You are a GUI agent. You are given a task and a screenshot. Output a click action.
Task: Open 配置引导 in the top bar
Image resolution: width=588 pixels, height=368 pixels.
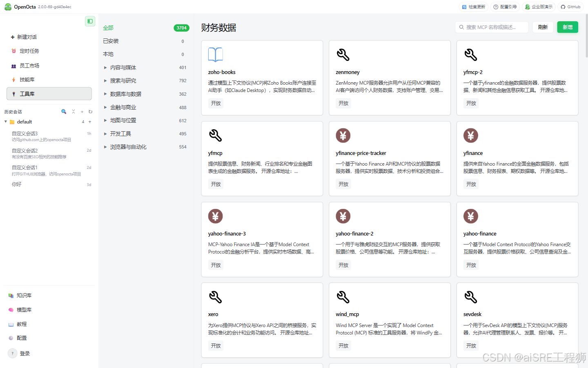[505, 7]
